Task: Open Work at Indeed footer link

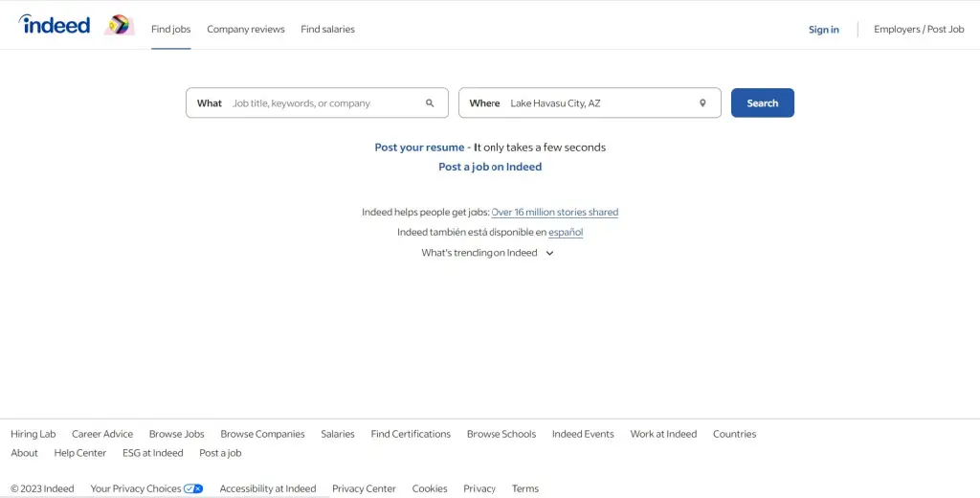Action: (x=663, y=434)
